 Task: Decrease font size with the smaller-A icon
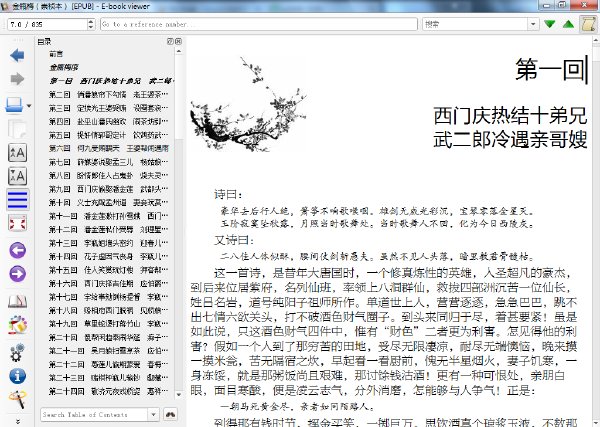(x=17, y=176)
